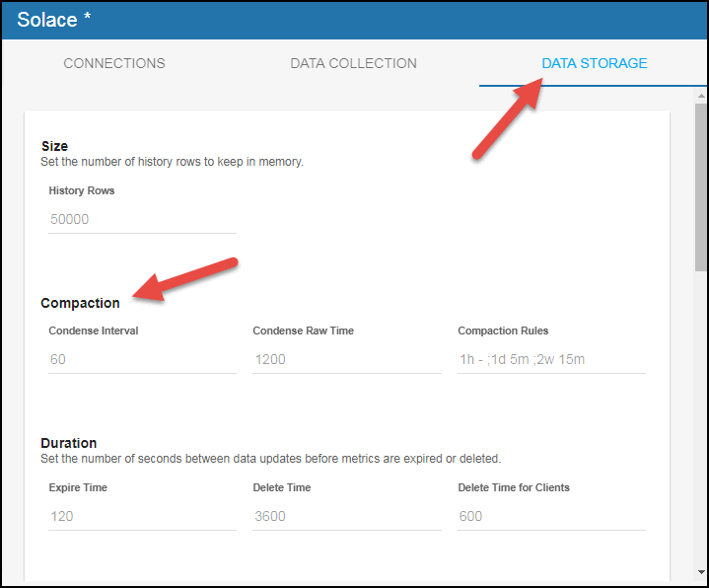Viewport: 709px width, 588px height.
Task: Edit the Compaction Rules input field
Action: [x=551, y=359]
